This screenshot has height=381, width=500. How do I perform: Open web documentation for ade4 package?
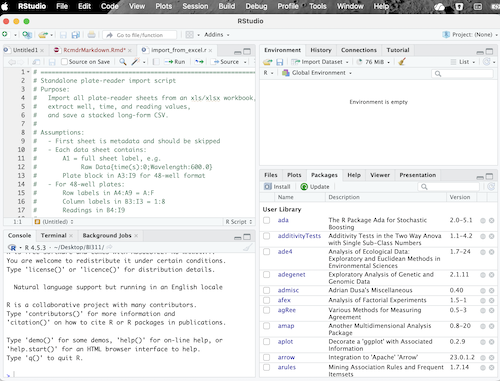(483, 252)
